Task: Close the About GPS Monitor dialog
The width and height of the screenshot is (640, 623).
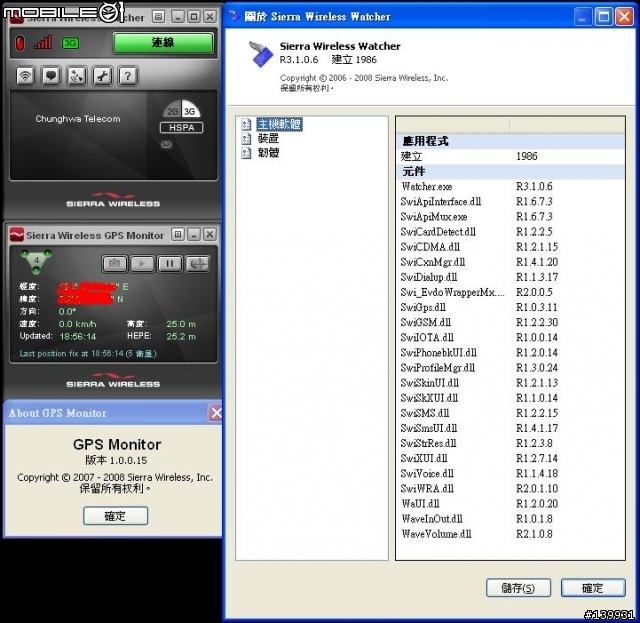Action: coord(216,413)
